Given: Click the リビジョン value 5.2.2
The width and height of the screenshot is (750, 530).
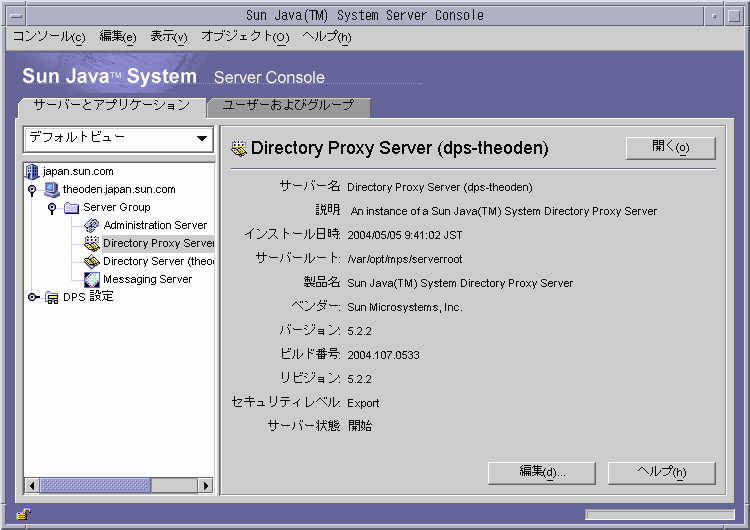Looking at the screenshot, I should (359, 379).
